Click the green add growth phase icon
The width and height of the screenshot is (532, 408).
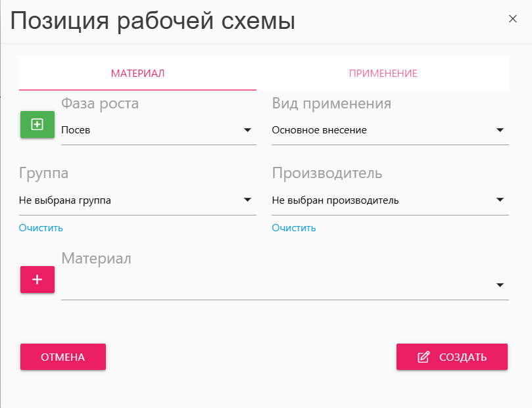click(x=37, y=124)
